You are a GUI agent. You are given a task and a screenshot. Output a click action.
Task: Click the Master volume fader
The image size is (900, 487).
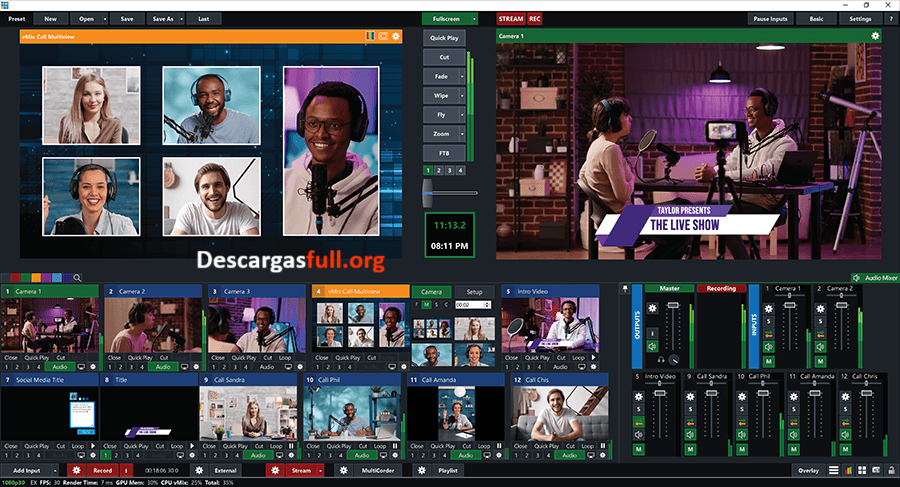click(673, 305)
